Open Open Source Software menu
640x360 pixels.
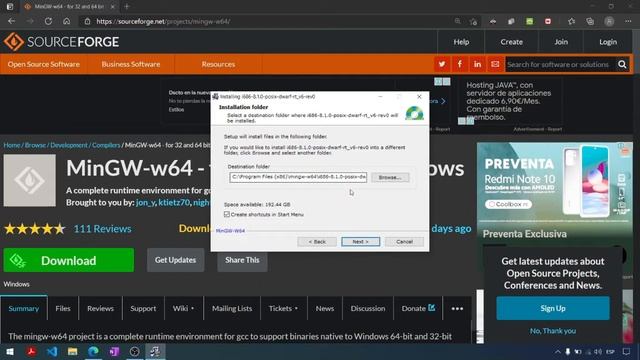tap(44, 64)
